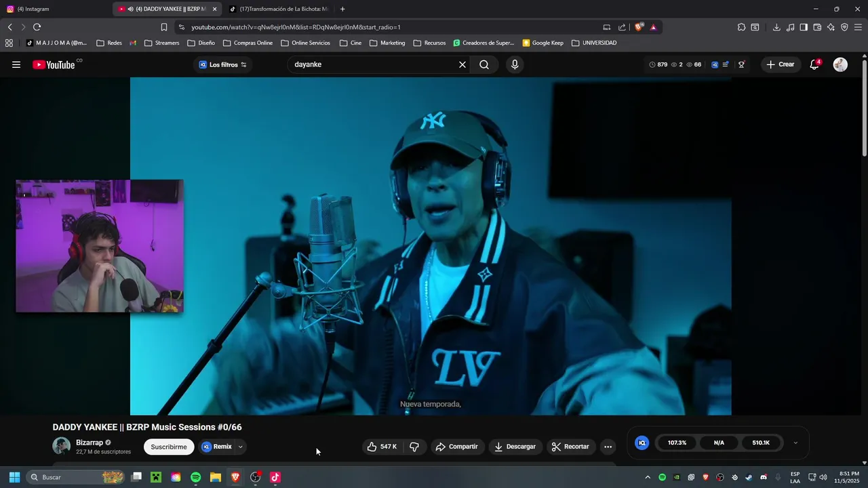Subscribe to Bizarrap with Suscribirme
The image size is (868, 488).
169,447
